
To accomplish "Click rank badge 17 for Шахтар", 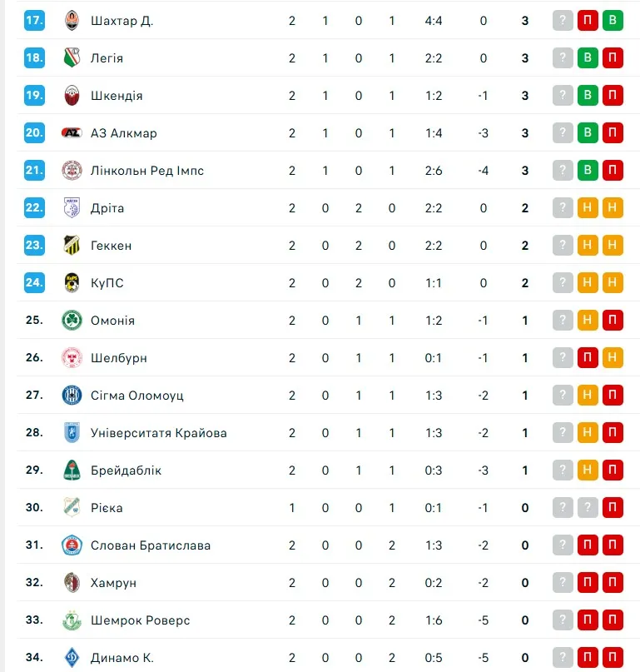I will (x=34, y=21).
